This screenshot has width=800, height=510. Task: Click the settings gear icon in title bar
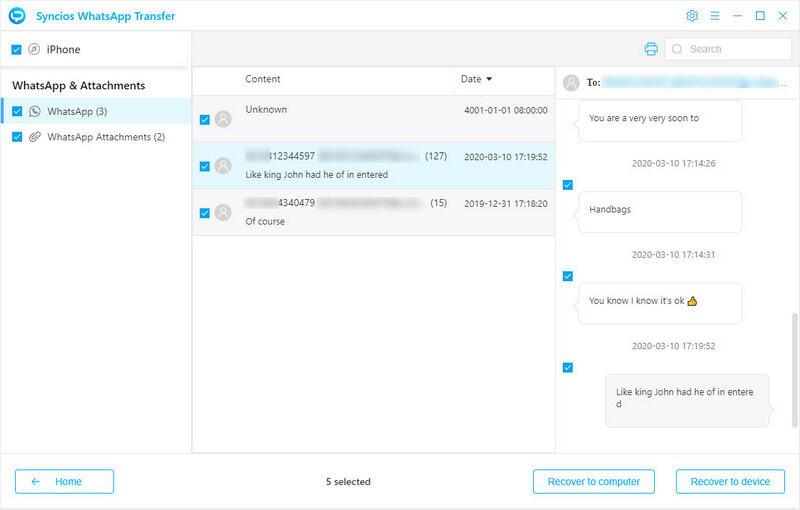pos(692,16)
